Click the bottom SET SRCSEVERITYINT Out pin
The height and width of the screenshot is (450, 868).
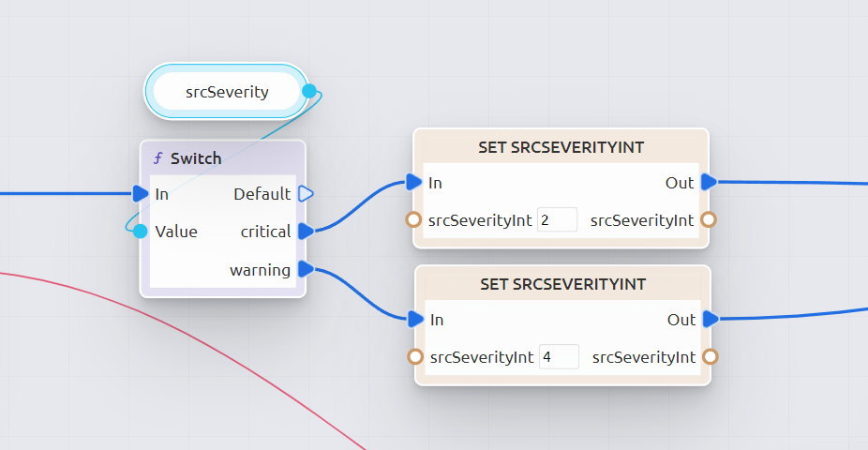pos(711,319)
